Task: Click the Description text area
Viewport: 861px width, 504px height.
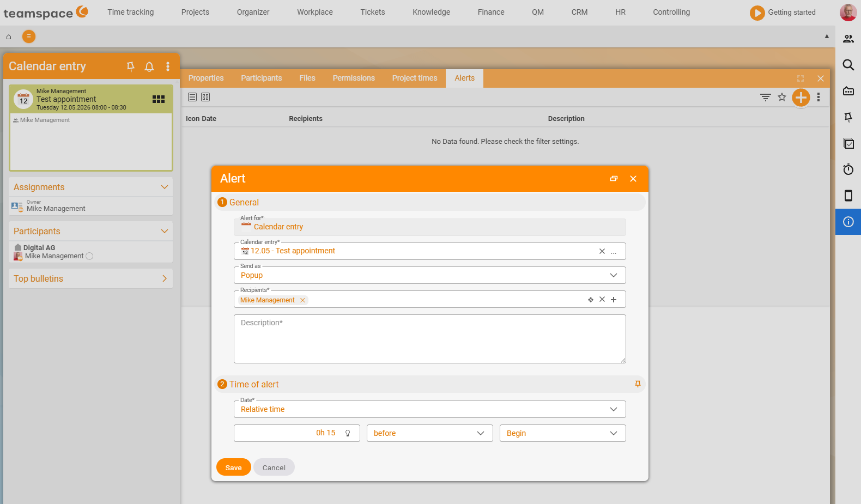Action: pyautogui.click(x=430, y=339)
